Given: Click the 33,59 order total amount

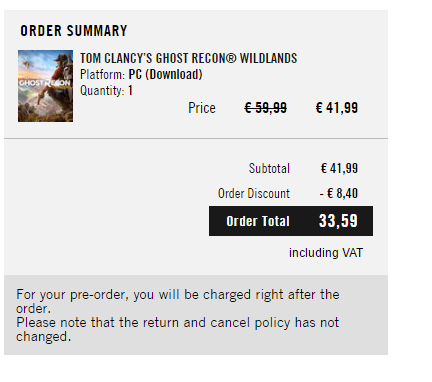Looking at the screenshot, I should (338, 221).
